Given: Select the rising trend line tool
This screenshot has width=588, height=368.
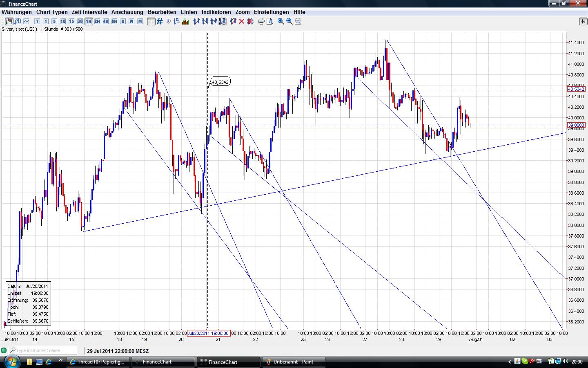Looking at the screenshot, I should click(x=196, y=21).
